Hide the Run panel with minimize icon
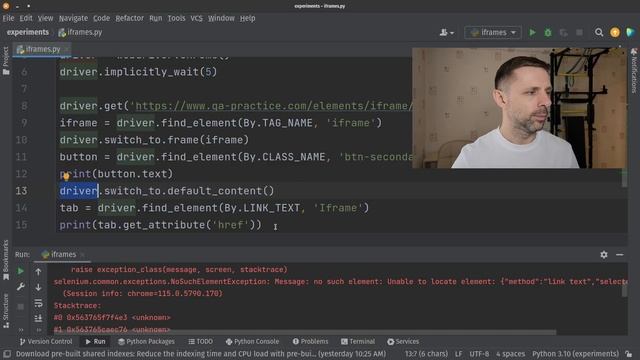Screen dimensions: 640x360 [620, 255]
